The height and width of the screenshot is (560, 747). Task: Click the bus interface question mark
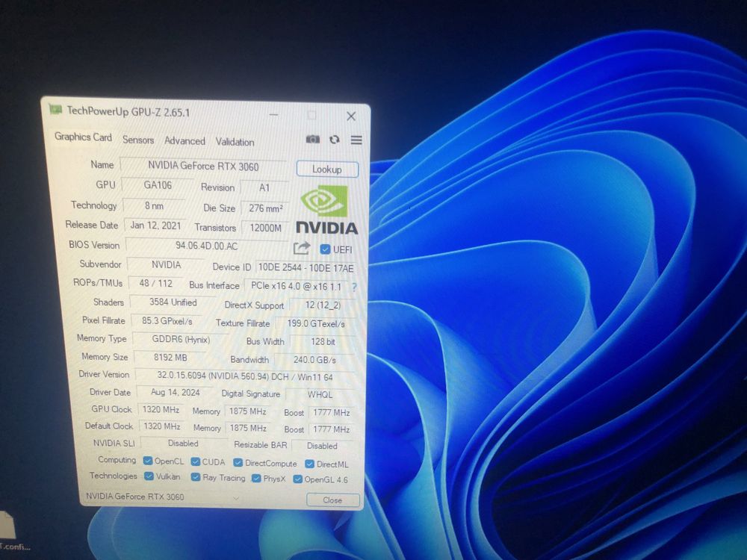coord(354,287)
